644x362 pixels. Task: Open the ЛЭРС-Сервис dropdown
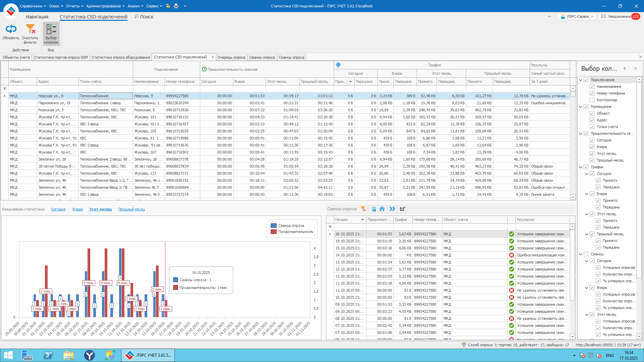click(x=577, y=16)
